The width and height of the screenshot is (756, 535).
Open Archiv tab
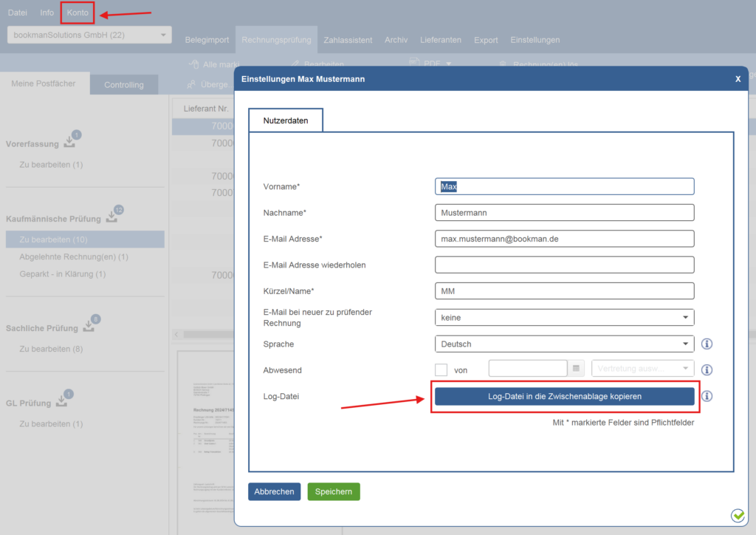click(x=396, y=40)
